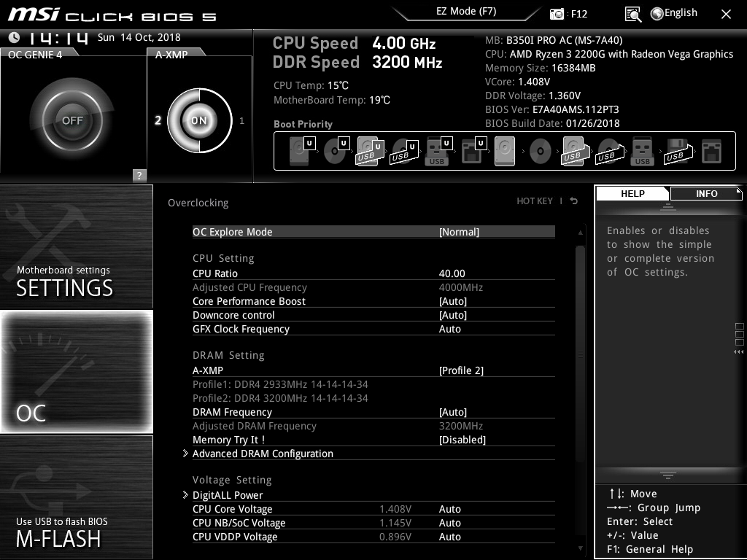This screenshot has height=560, width=747.
Task: Click the Memory Size 16384MB text
Action: click(541, 68)
